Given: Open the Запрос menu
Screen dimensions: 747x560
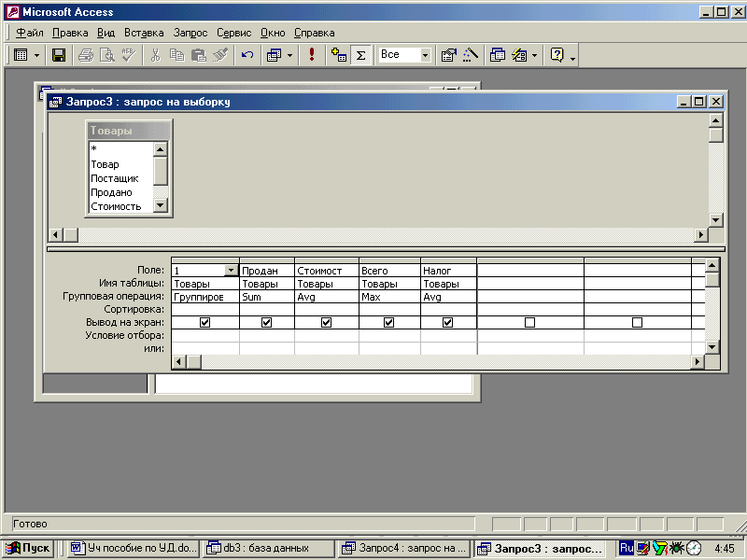Looking at the screenshot, I should pyautogui.click(x=190, y=33).
